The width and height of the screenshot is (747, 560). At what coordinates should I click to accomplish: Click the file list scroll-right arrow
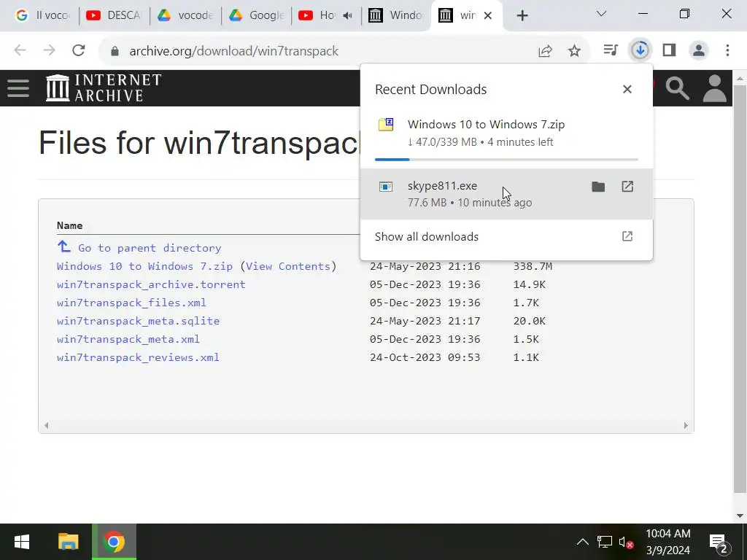pos(686,425)
